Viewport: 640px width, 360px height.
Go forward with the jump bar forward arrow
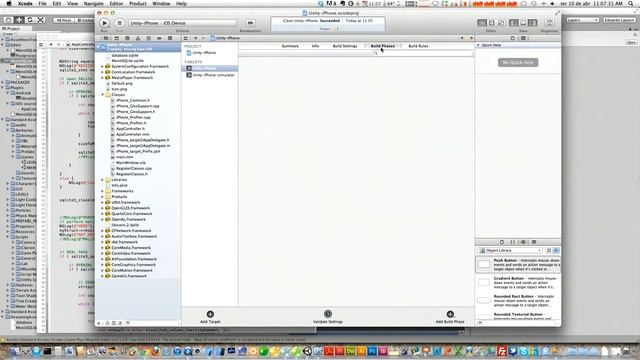pyautogui.click(x=203, y=38)
